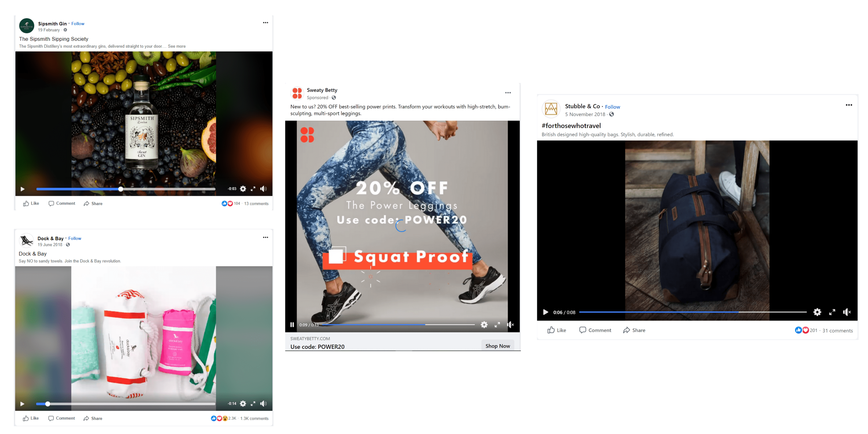Click the 19 June 2018 timestamp
Screen dimensions: 868x434
50,244
